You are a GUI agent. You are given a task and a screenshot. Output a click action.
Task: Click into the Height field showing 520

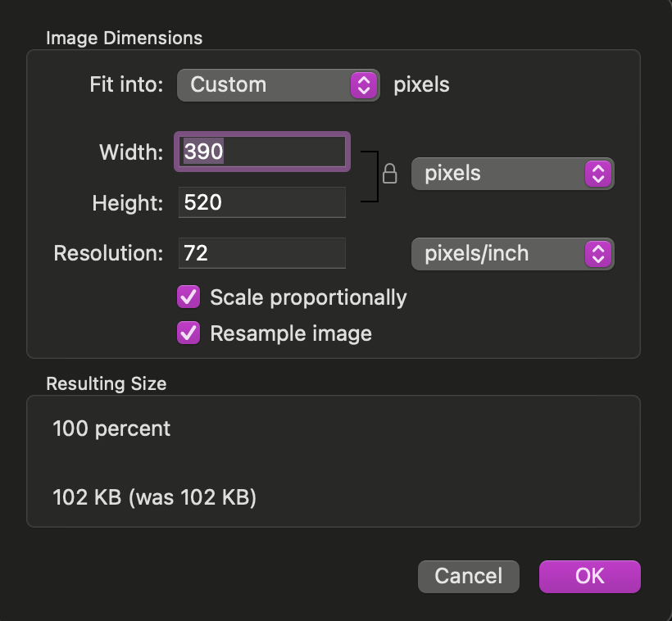[262, 202]
